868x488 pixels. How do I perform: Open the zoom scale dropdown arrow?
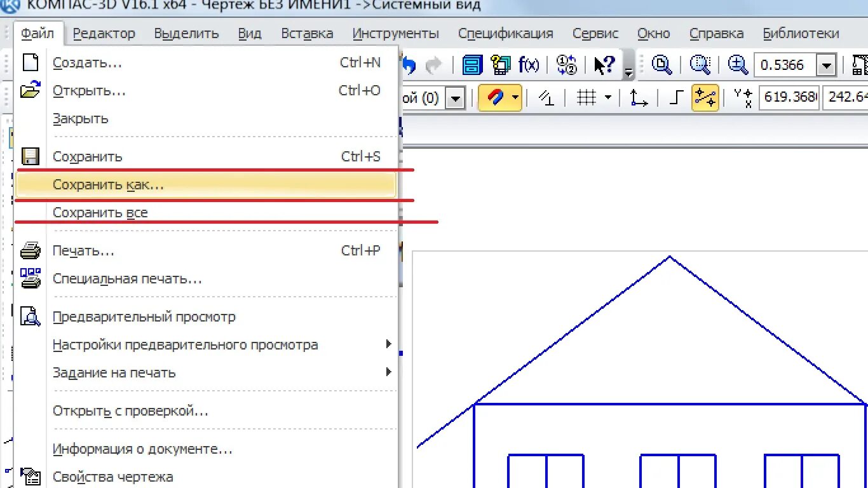point(825,65)
